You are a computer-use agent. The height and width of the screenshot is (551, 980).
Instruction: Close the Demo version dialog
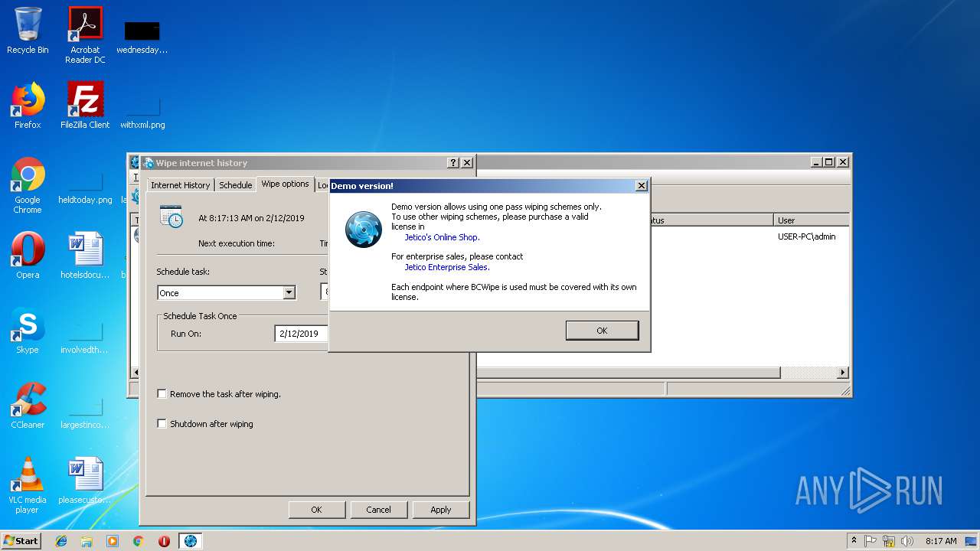[642, 186]
